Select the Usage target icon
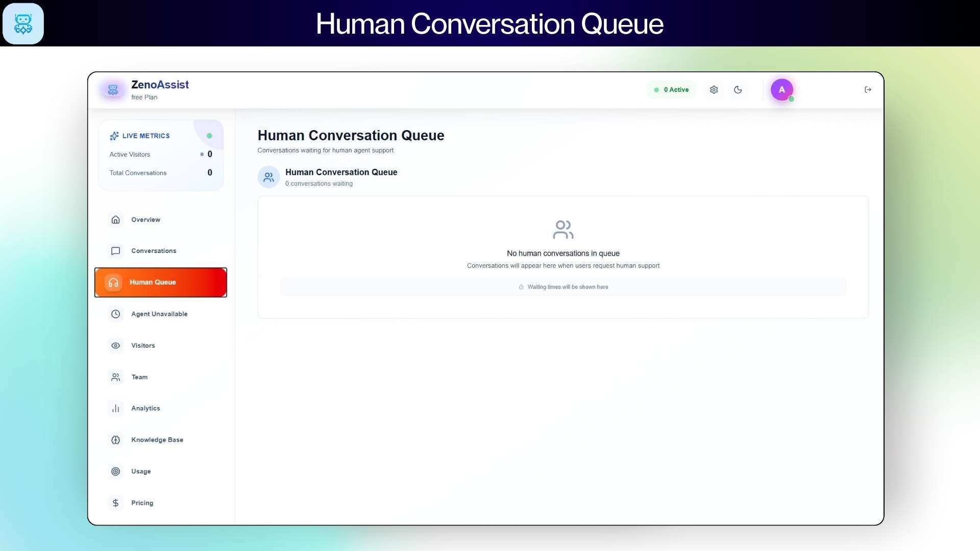Image resolution: width=980 pixels, height=551 pixels. [x=115, y=471]
